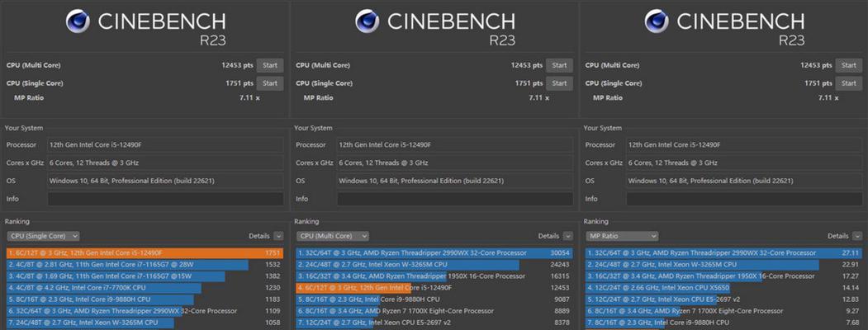Image resolution: width=868 pixels, height=330 pixels.
Task: Select Ryzen 7 1700X row scoring 8889
Action: (x=434, y=311)
